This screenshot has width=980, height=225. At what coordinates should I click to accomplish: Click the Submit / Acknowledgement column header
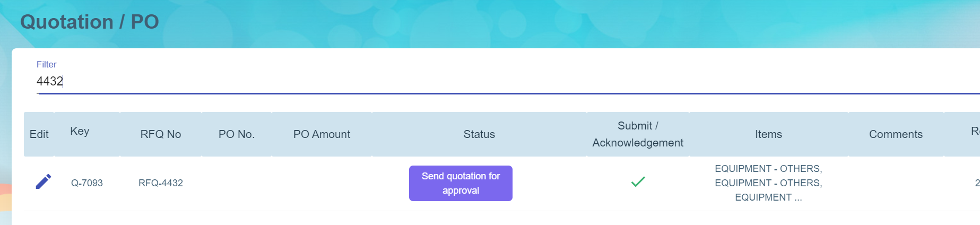637,134
